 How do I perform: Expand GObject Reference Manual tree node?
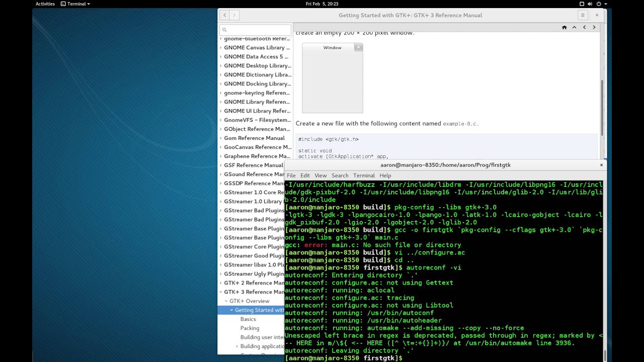221,129
